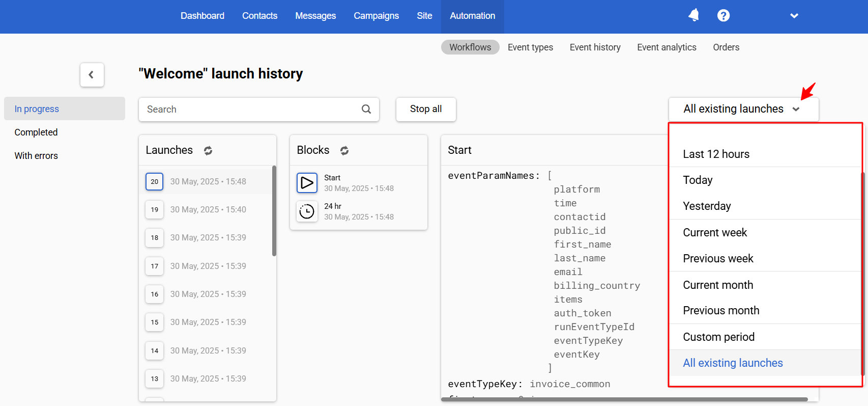Open the help question mark icon
The width and height of the screenshot is (868, 406).
pos(724,16)
